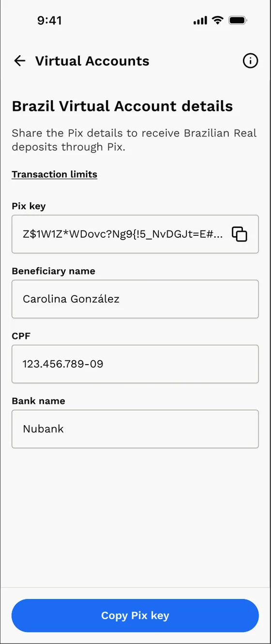
Task: Tap the Bank name label
Action: pos(38,401)
